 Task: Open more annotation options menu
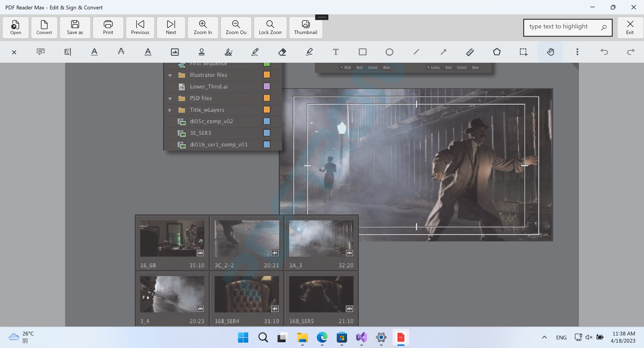[x=577, y=52]
